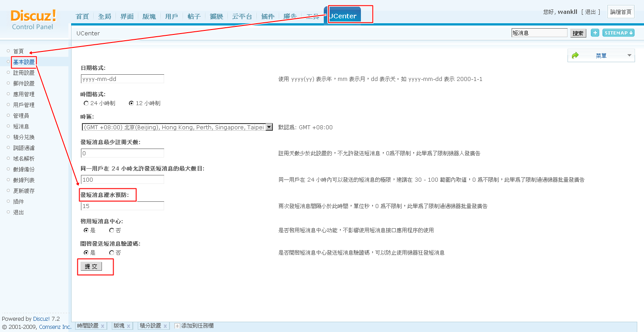Open the SITEMAP button
Screen dimensions: 644x332
[619, 33]
